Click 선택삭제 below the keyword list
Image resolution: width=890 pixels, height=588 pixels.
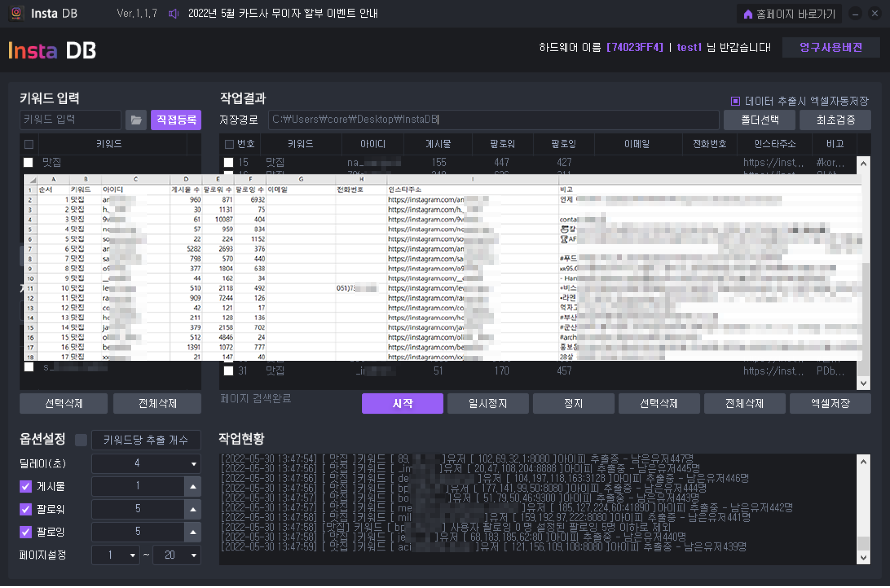(x=64, y=404)
